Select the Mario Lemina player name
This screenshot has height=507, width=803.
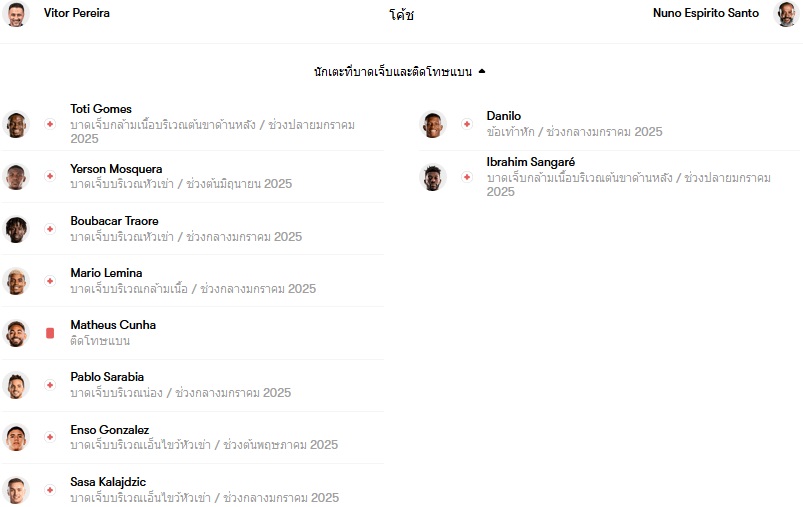tap(107, 272)
